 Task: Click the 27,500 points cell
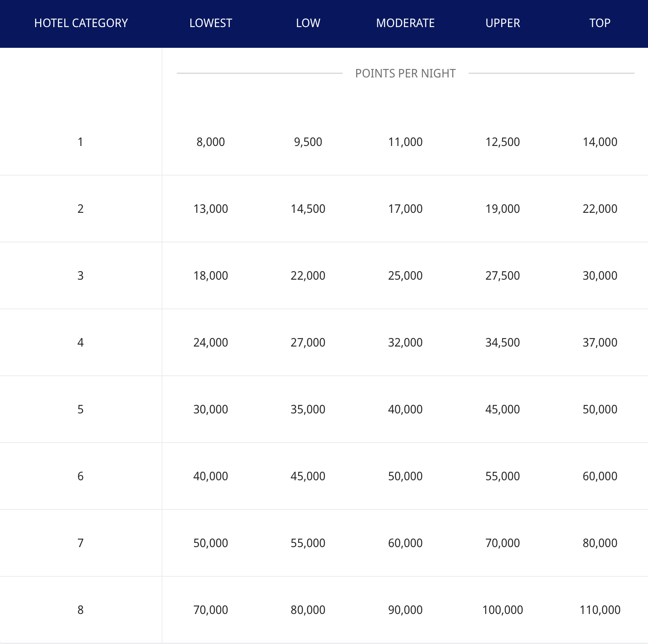coord(502,275)
